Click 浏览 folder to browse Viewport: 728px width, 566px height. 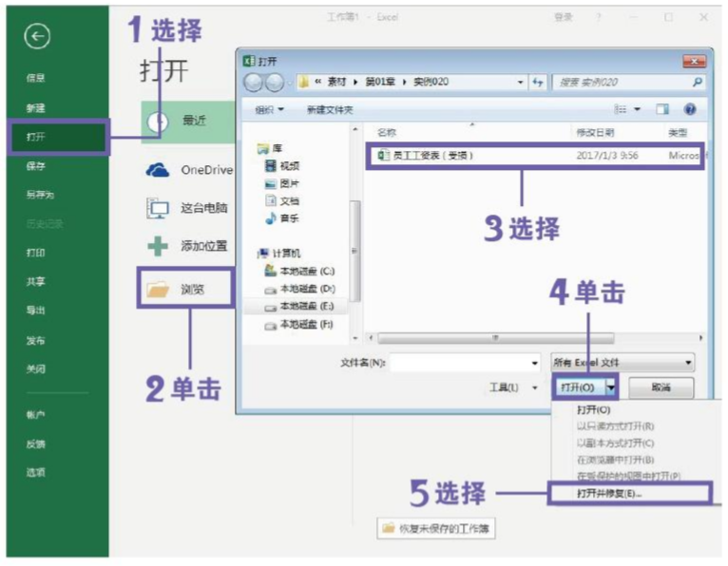click(185, 289)
